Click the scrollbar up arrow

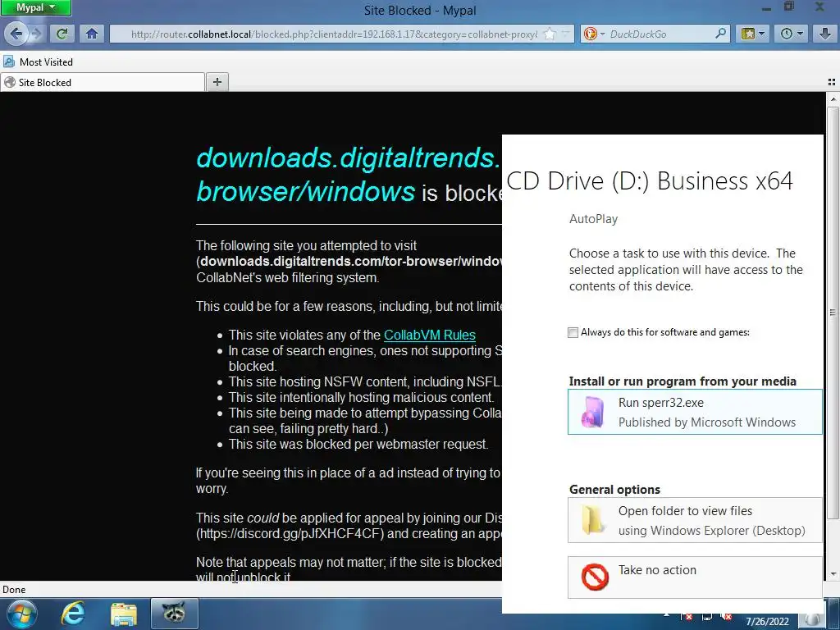coord(833,99)
